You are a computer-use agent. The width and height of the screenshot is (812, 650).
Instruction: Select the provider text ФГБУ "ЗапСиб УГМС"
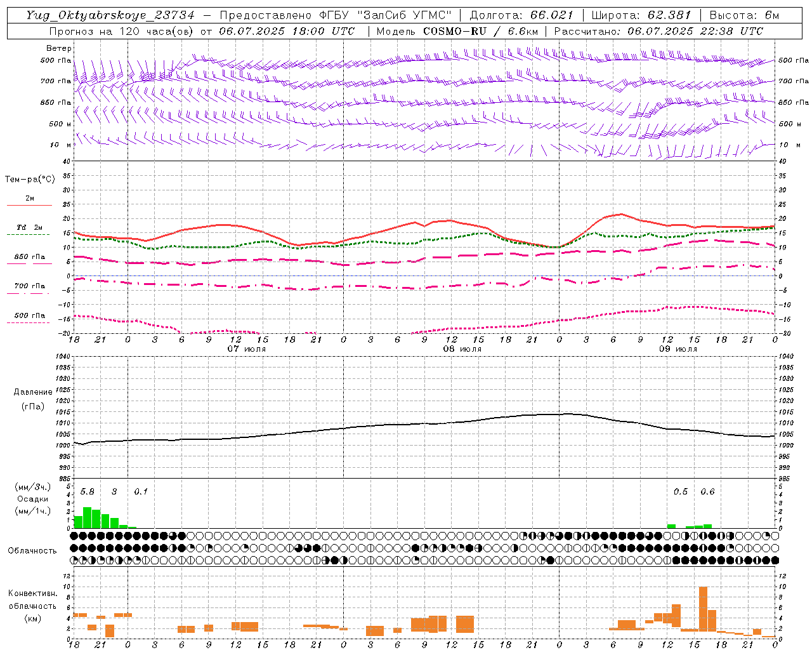(x=384, y=15)
